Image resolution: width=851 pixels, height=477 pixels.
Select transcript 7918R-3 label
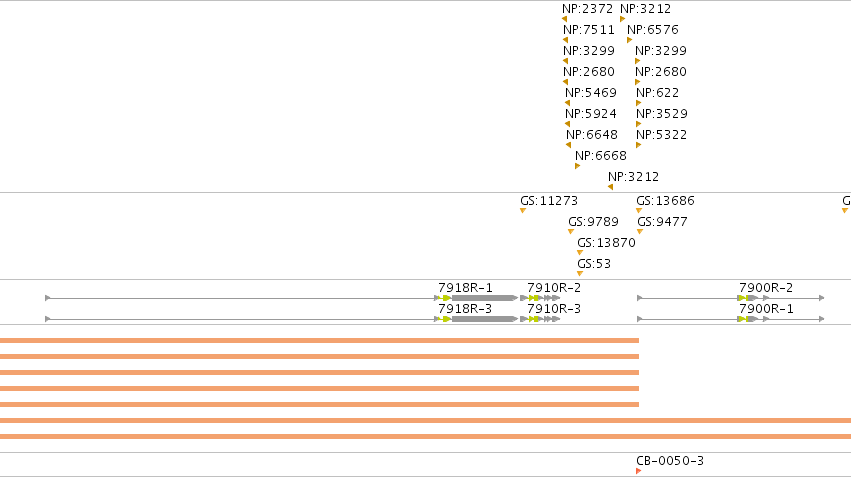465,309
